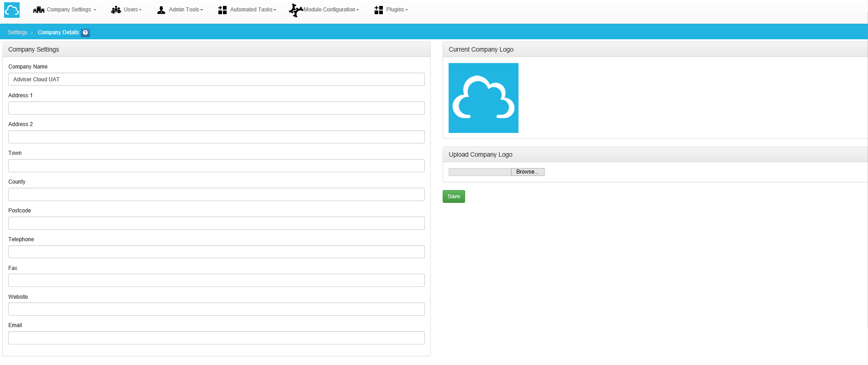Image resolution: width=868 pixels, height=365 pixels.
Task: Click the Telephone label text
Action: click(x=21, y=239)
